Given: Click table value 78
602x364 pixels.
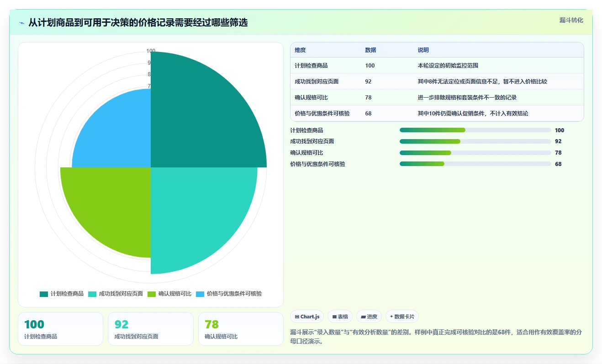Looking at the screenshot, I should pos(368,98).
